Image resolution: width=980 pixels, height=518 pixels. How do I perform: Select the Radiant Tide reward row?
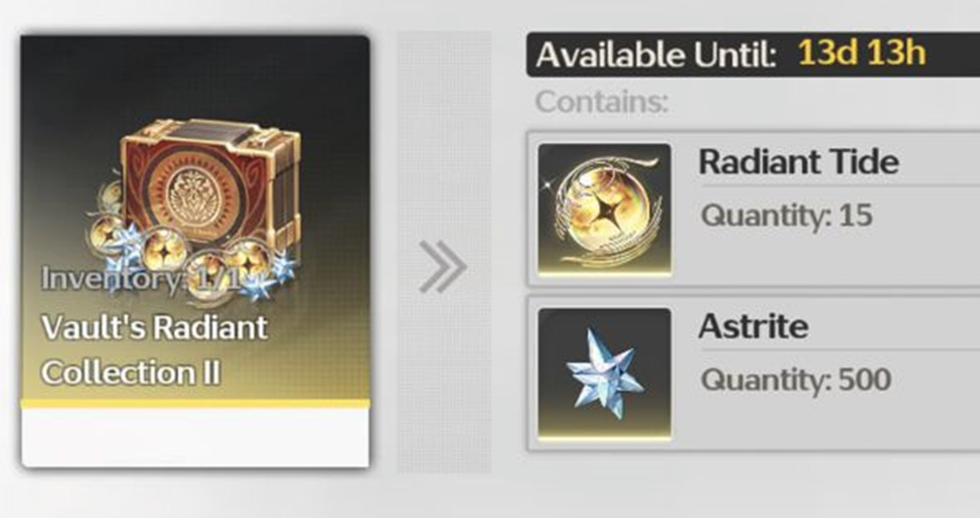click(x=753, y=208)
